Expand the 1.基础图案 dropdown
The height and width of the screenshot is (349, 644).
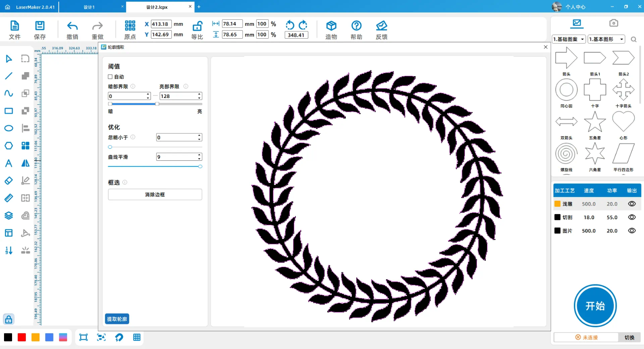(569, 39)
